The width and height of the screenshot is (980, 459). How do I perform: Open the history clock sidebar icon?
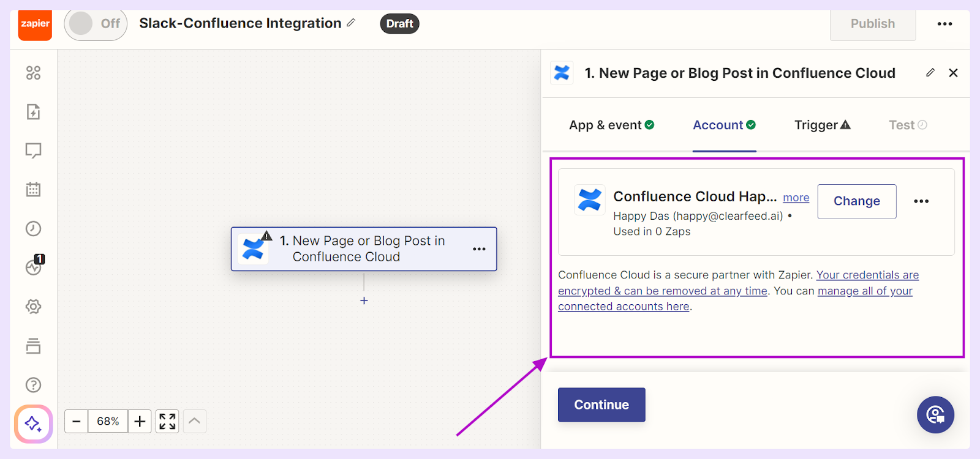point(34,228)
